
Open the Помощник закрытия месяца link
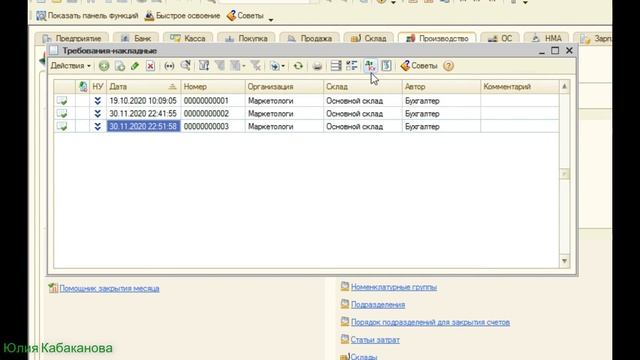[x=109, y=288]
